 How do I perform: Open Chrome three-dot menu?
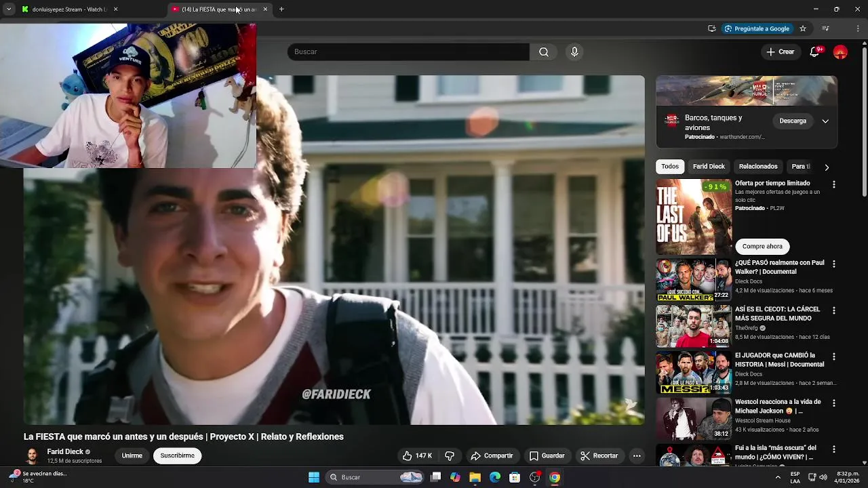(x=859, y=28)
